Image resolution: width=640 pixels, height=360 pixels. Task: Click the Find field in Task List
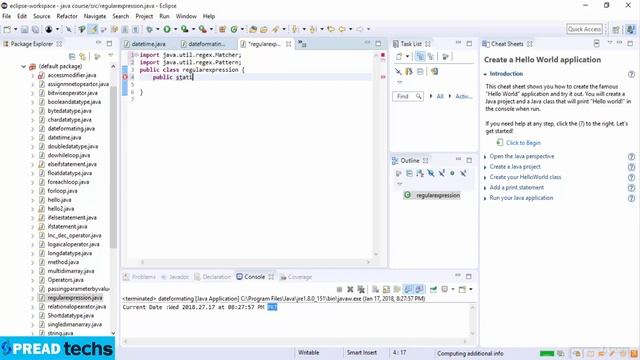point(408,96)
